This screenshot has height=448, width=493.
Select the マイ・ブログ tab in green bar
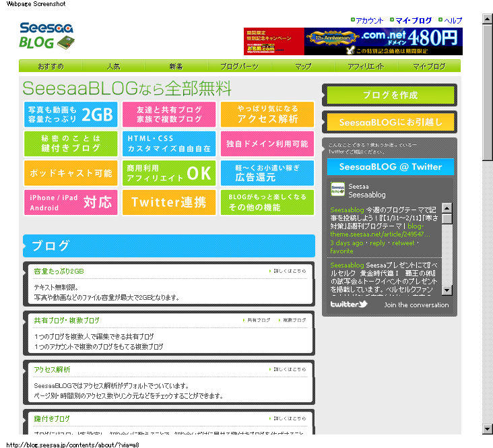[429, 67]
